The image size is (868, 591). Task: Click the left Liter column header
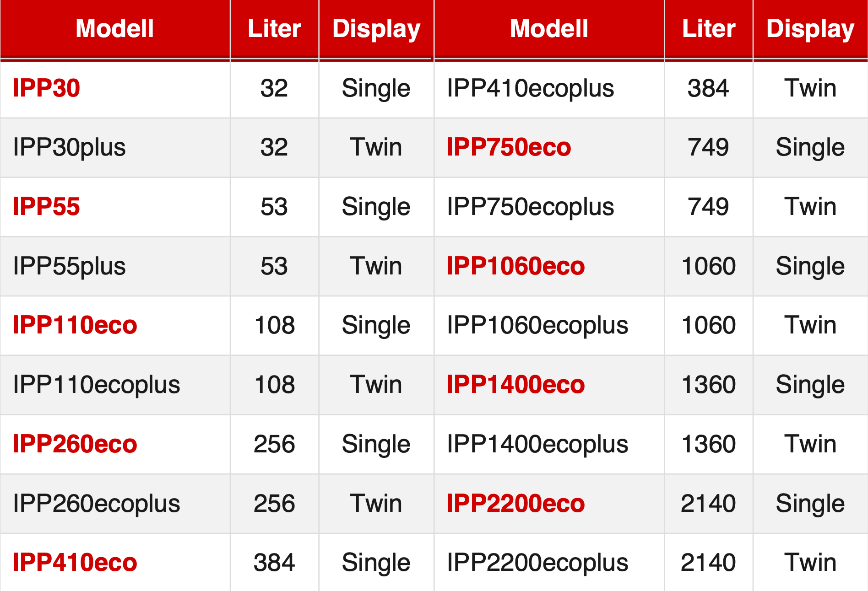click(274, 28)
